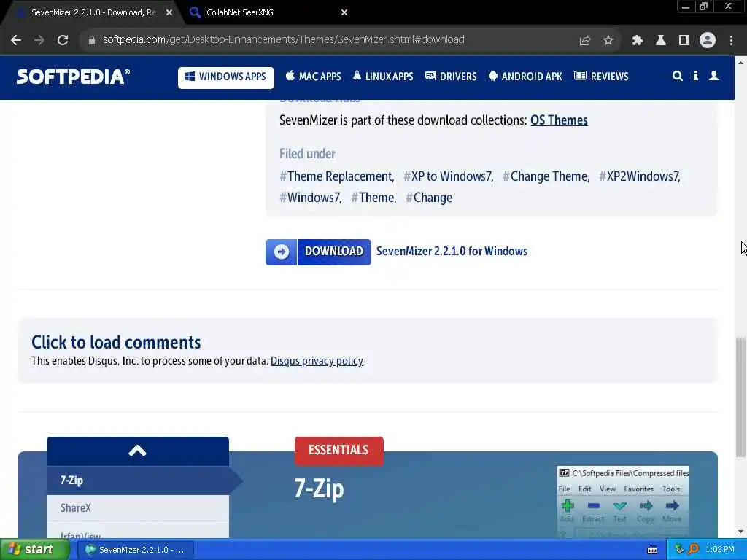Reload the Softpedia page
Image resolution: width=747 pixels, height=560 pixels.
click(x=63, y=40)
